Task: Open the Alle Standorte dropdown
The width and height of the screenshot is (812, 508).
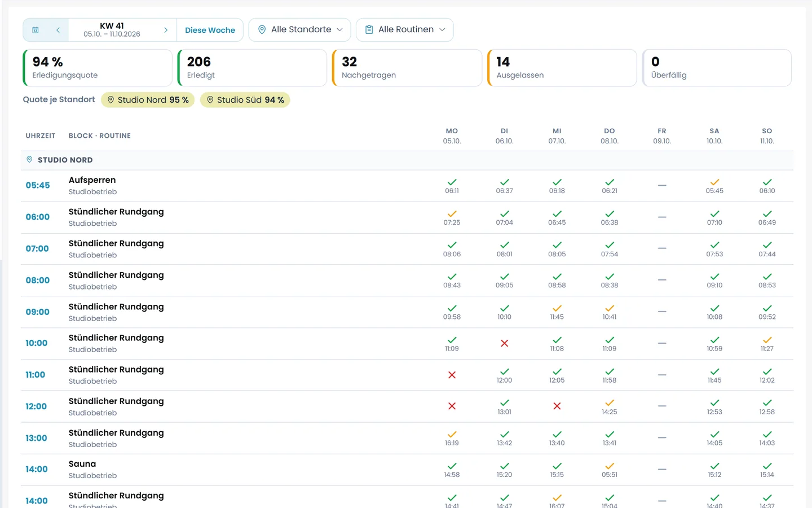Action: tap(300, 30)
